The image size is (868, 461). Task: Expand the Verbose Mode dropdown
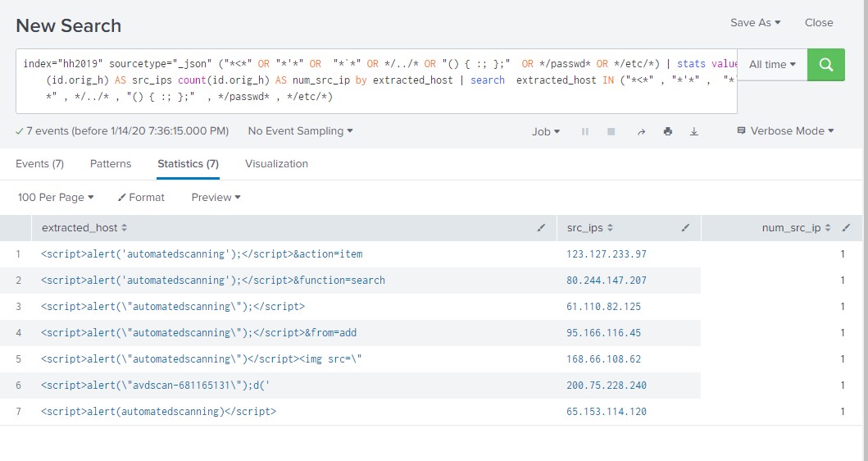[x=784, y=131]
